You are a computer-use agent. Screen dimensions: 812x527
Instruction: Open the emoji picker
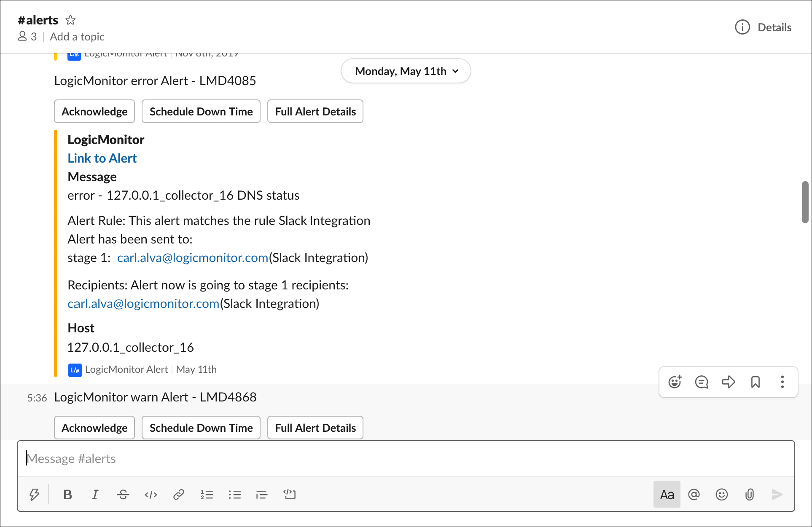pyautogui.click(x=722, y=494)
